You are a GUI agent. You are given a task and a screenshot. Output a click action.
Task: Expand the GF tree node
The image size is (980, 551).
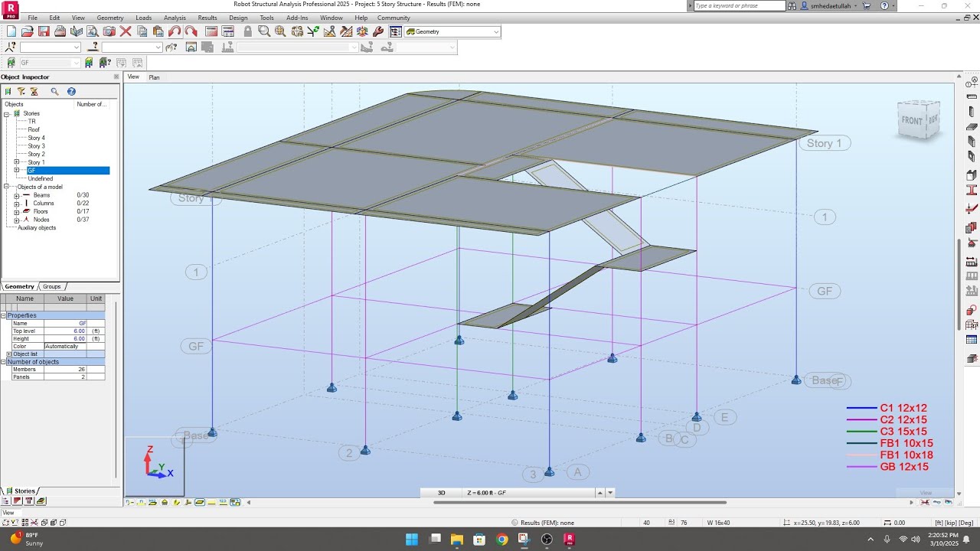(17, 170)
